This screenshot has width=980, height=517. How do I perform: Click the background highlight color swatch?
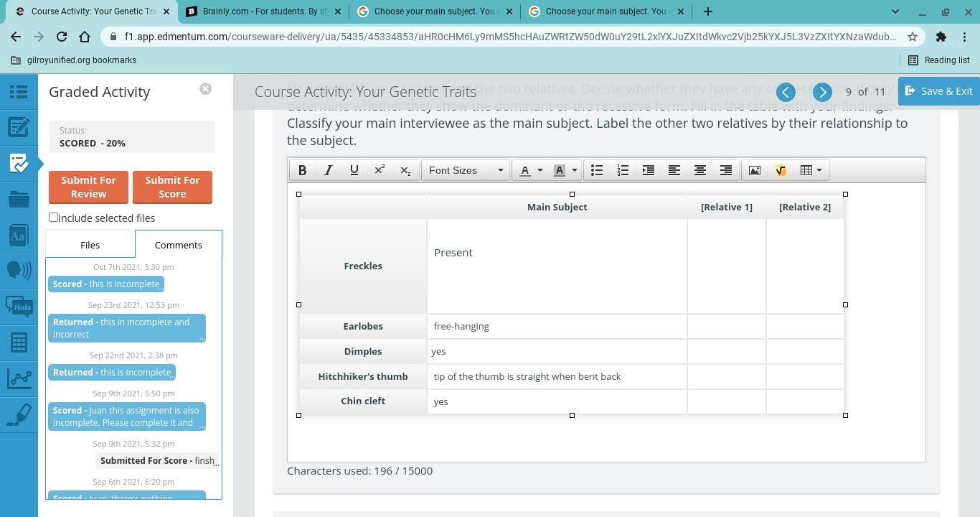click(560, 170)
